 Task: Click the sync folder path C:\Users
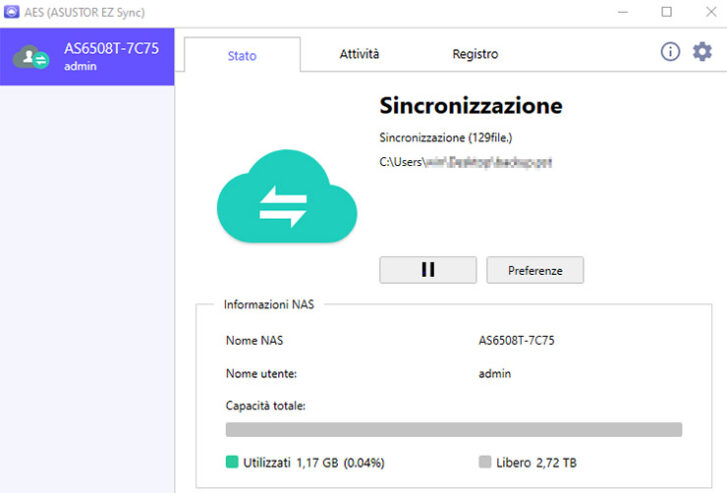(465, 161)
